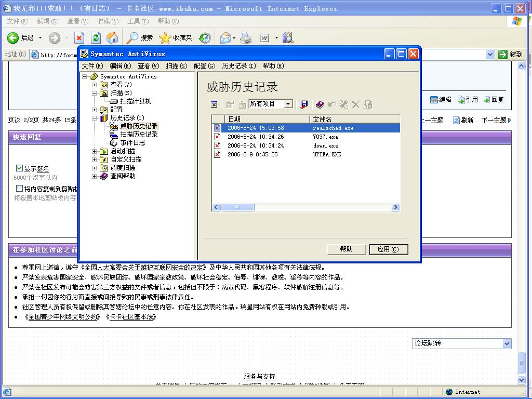The image size is (532, 399).
Task: Click the gray delete X icon in the threat toolbar
Action: point(355,104)
